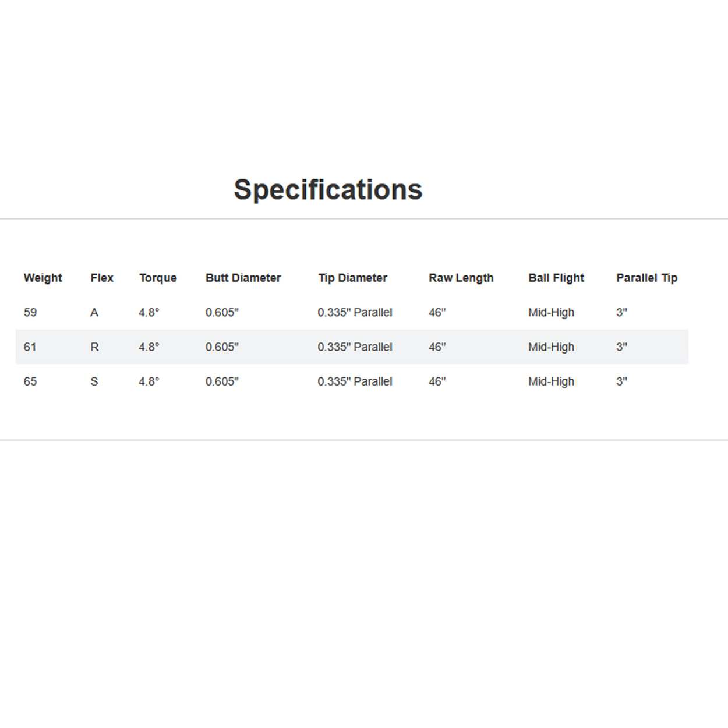The width and height of the screenshot is (728, 728).
Task: Select the Raw Length column header
Action: (x=461, y=278)
